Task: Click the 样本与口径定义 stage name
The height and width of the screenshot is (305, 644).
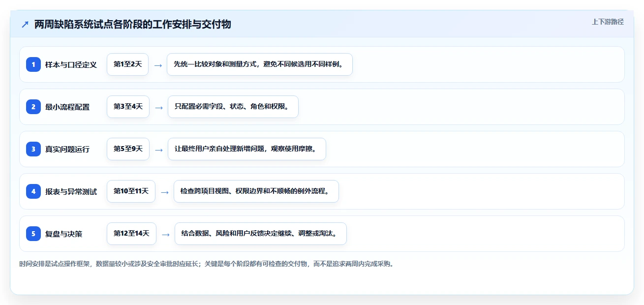Action: (71, 64)
